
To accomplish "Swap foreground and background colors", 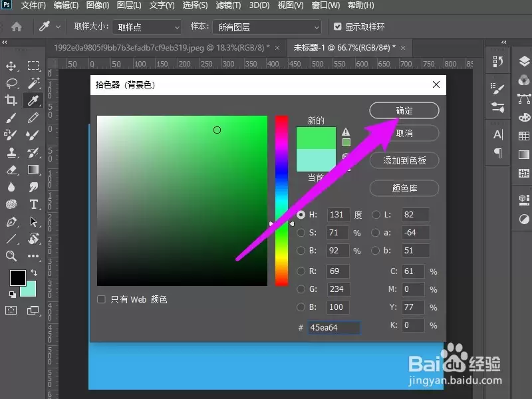I will coord(34,273).
